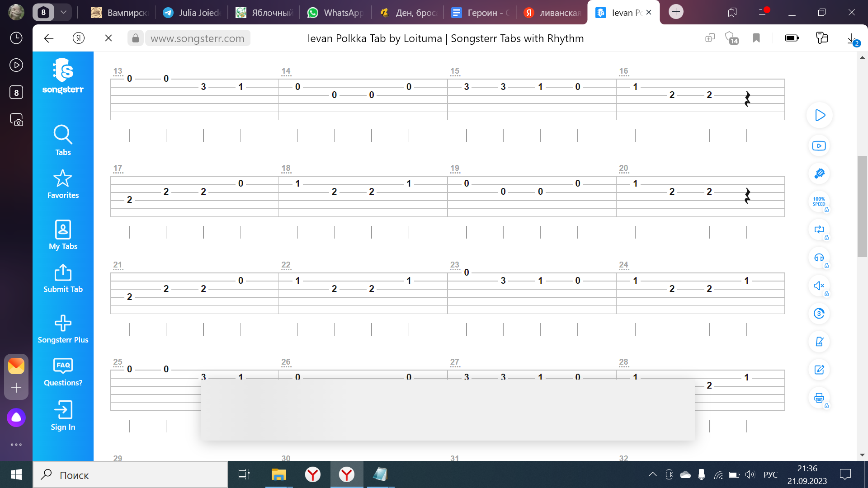Click the site lock security icon
Screen dimensions: 868x488
click(135, 38)
